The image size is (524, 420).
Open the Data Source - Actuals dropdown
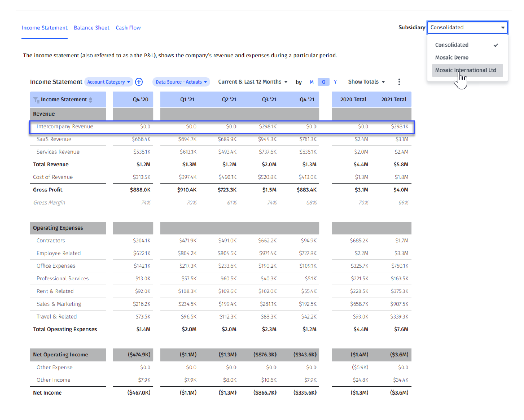coord(181,82)
